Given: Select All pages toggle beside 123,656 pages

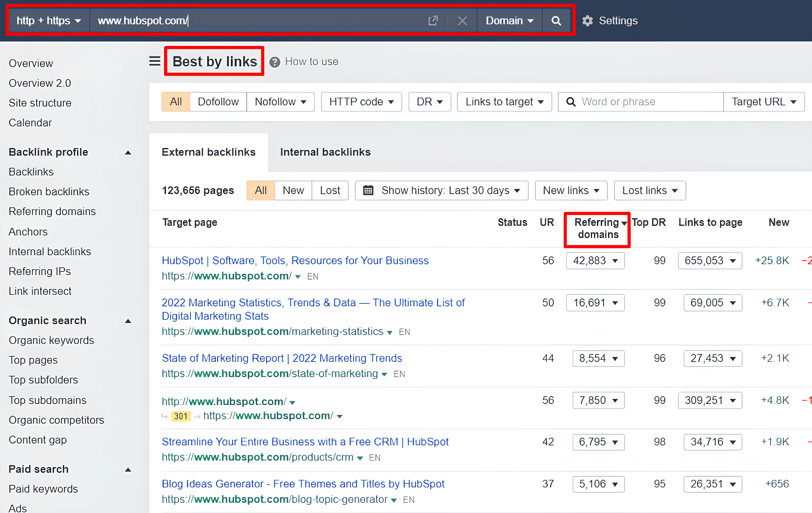Looking at the screenshot, I should click(261, 190).
